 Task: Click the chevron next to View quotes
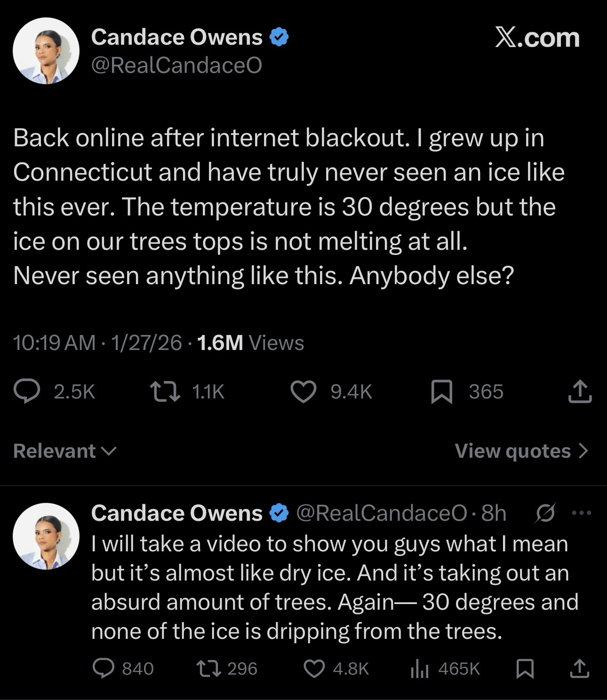click(x=583, y=451)
